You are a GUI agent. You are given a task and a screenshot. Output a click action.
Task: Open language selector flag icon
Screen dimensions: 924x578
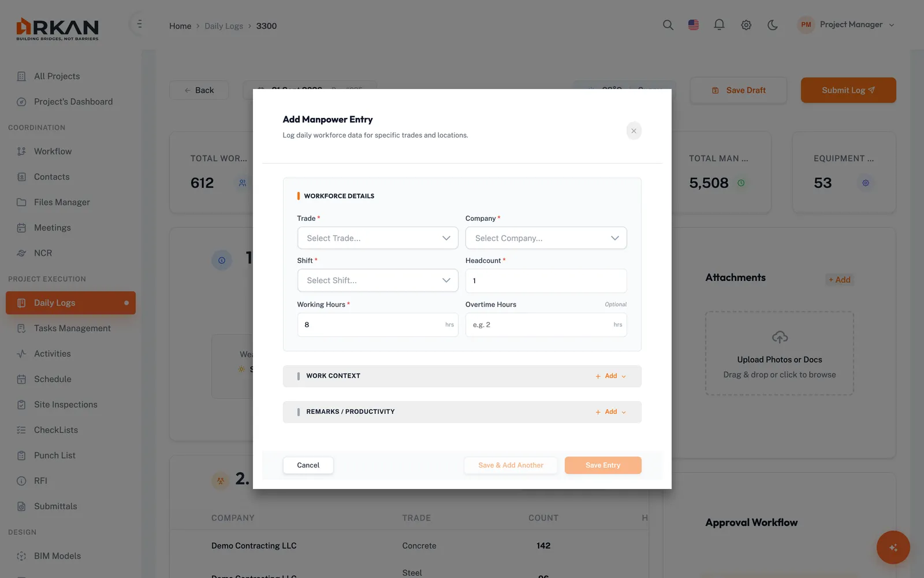click(694, 25)
